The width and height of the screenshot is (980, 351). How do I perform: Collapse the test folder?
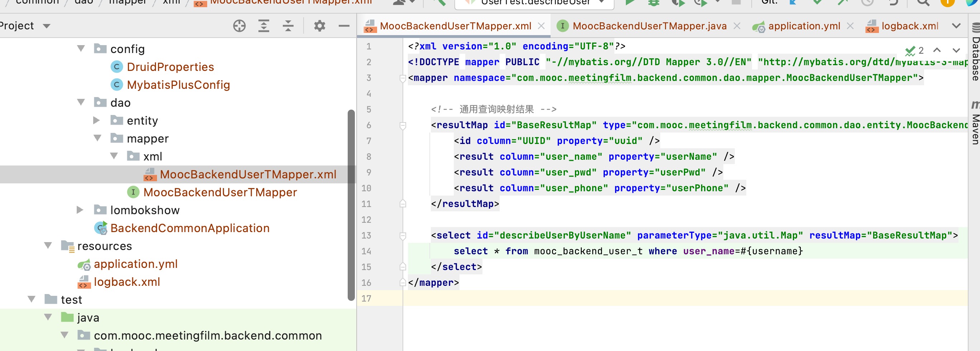(x=32, y=299)
